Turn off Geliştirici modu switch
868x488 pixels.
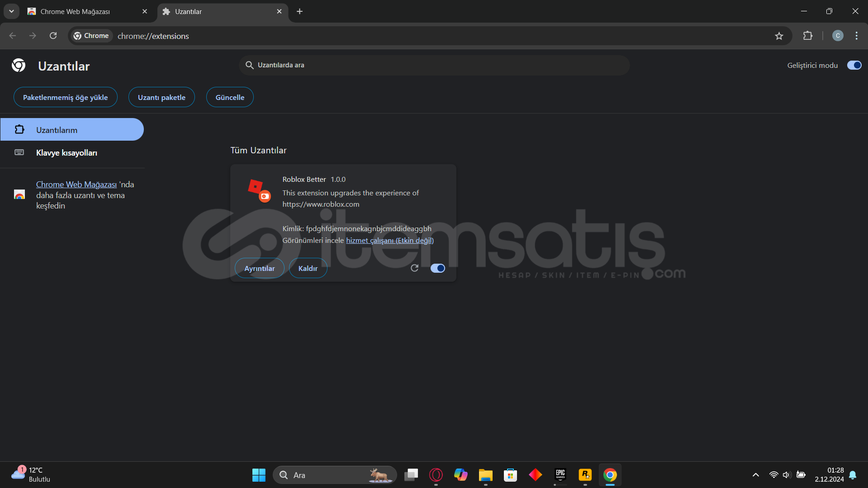(x=854, y=65)
